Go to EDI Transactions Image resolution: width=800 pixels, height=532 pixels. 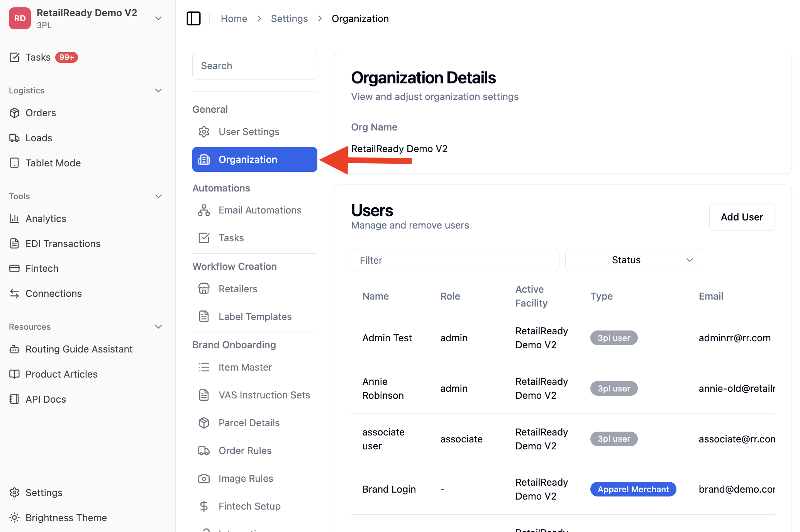pyautogui.click(x=63, y=244)
